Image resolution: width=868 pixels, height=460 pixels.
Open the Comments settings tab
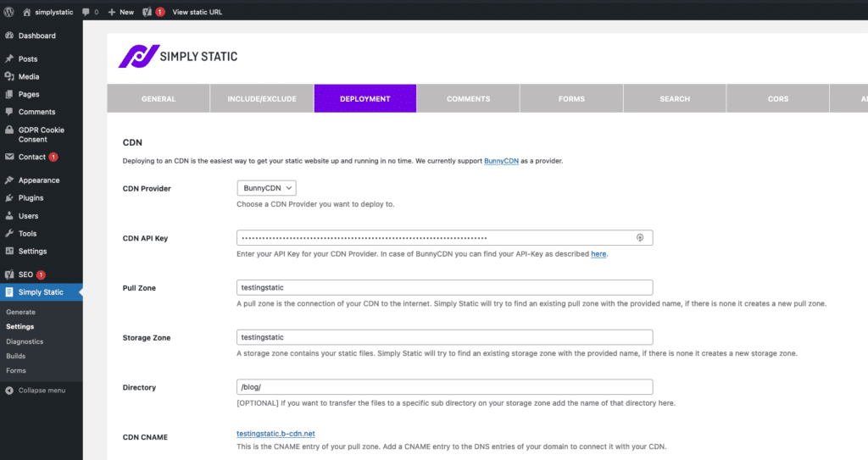(468, 98)
